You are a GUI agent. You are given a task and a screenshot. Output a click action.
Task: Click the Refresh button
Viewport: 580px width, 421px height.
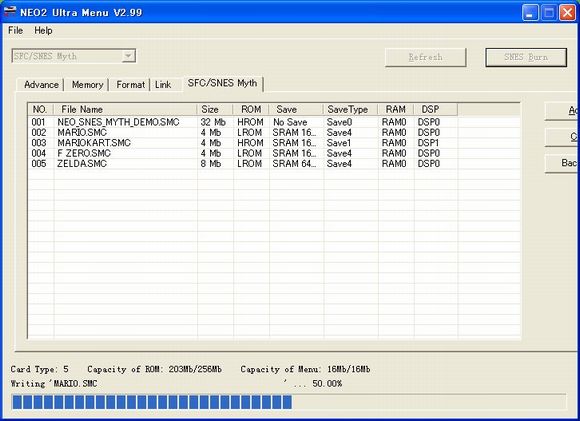(x=425, y=57)
